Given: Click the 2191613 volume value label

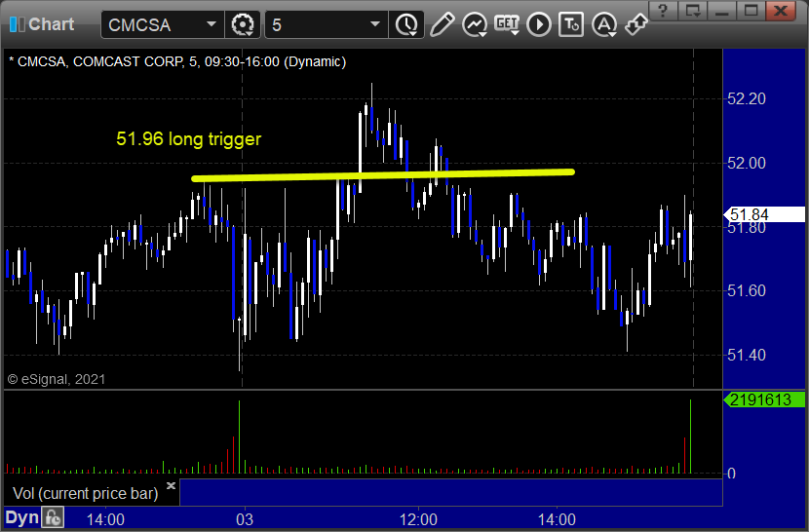Looking at the screenshot, I should click(x=764, y=399).
